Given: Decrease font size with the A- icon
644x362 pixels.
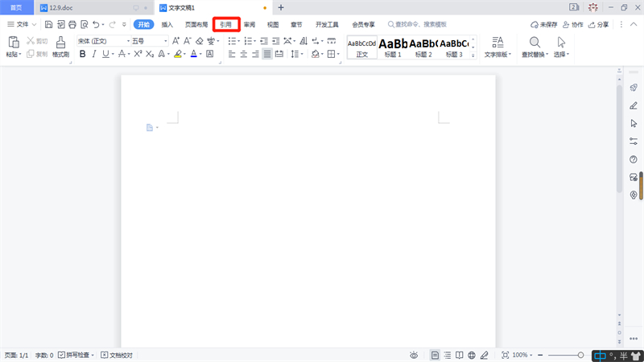Looking at the screenshot, I should pyautogui.click(x=188, y=41).
